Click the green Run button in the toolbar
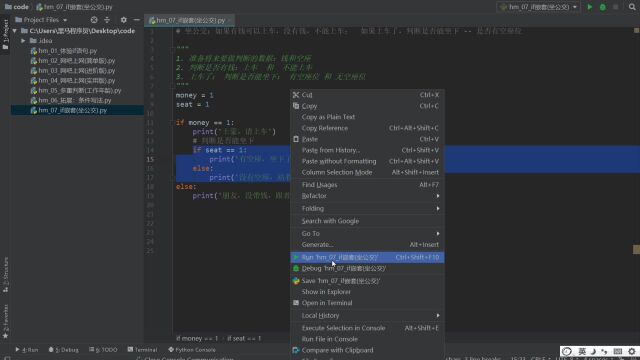This screenshot has height=360, width=640. 589,7
